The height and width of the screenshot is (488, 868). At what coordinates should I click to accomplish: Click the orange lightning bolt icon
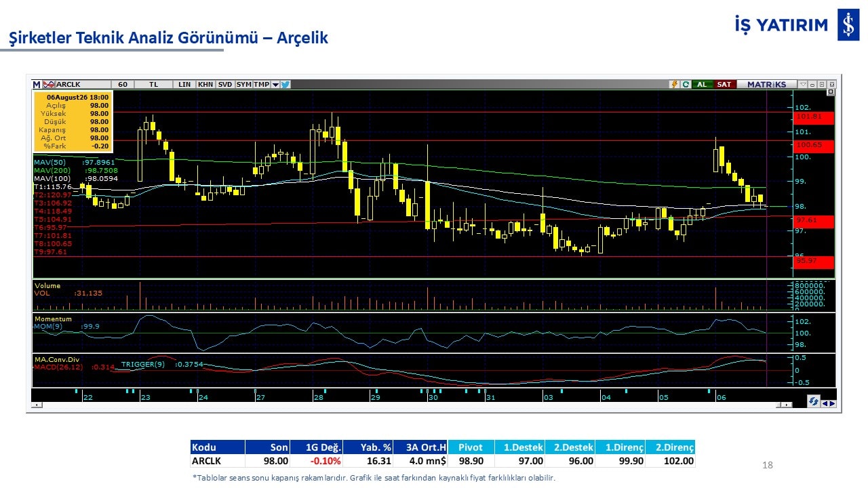(674, 85)
